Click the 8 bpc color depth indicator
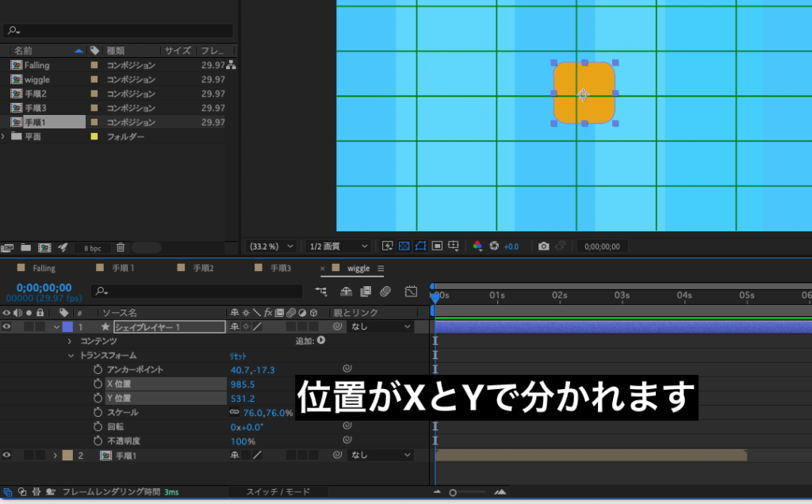The height and width of the screenshot is (504, 812). [93, 247]
